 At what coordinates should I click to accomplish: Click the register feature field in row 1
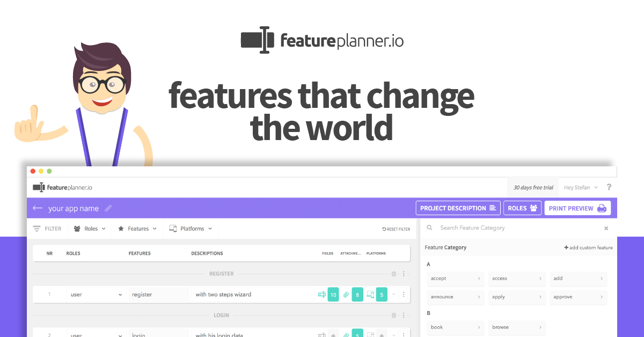pyautogui.click(x=159, y=295)
